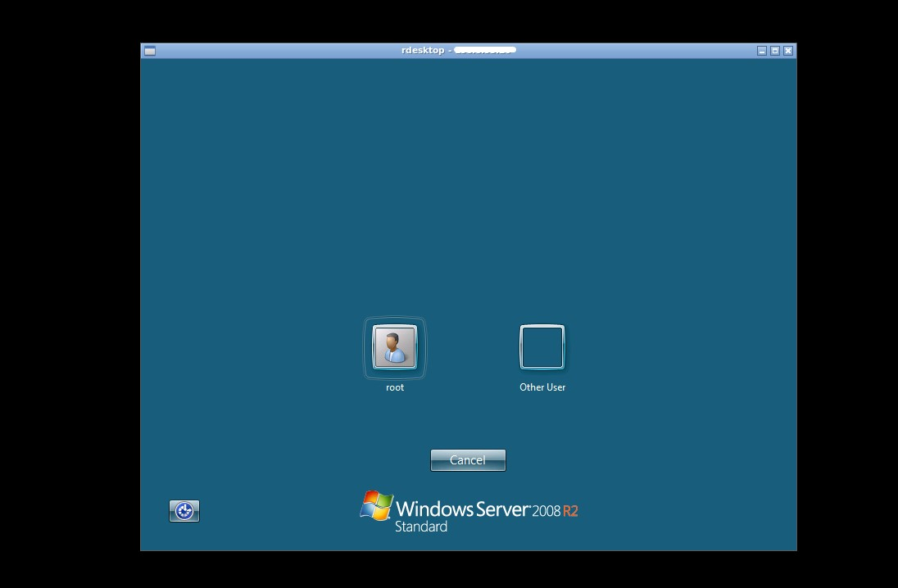Screen dimensions: 898x588
Task: Click the "root" username label
Action: pyautogui.click(x=395, y=387)
